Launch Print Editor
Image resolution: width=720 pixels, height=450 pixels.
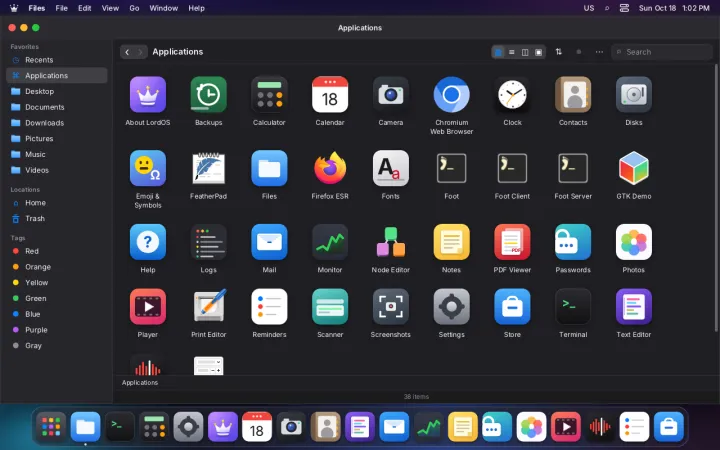(208, 307)
